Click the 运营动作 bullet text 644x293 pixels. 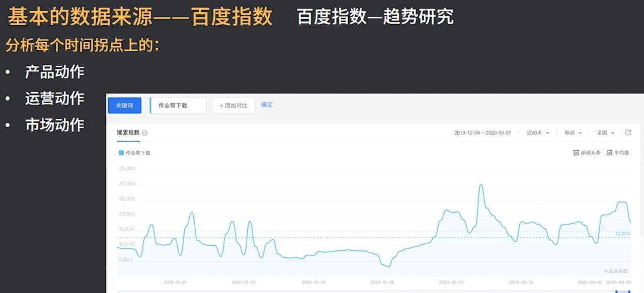(x=55, y=98)
